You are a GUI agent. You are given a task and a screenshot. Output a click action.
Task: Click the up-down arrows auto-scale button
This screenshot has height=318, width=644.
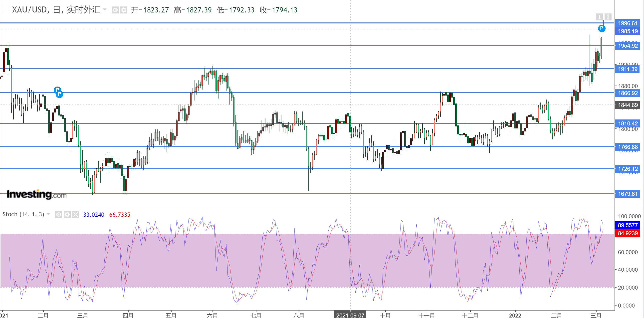point(608,17)
